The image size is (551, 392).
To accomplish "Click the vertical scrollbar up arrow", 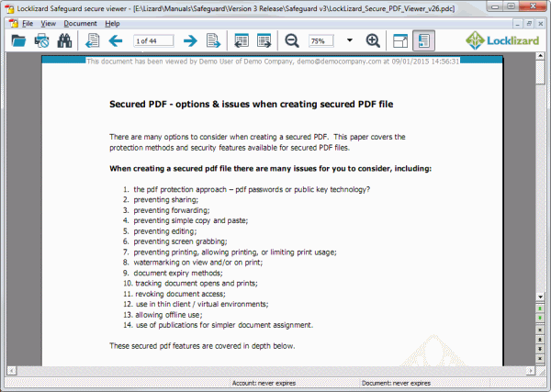I will 540,56.
